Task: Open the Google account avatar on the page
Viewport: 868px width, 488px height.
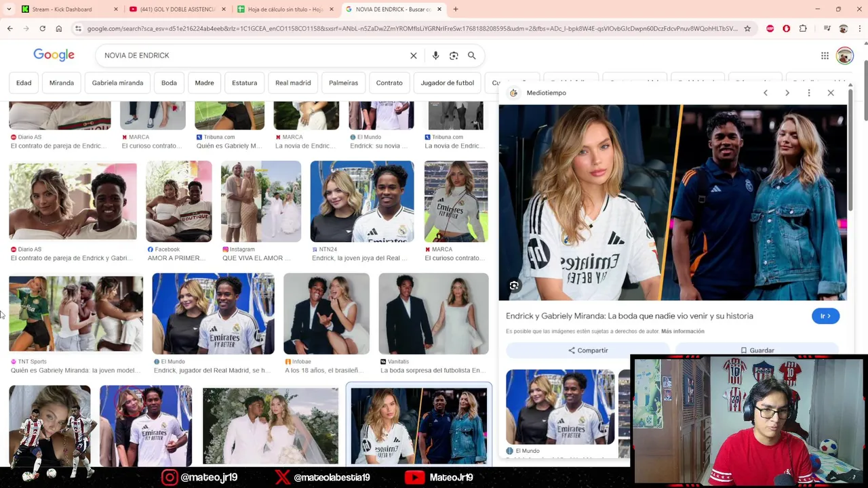Action: coord(845,56)
